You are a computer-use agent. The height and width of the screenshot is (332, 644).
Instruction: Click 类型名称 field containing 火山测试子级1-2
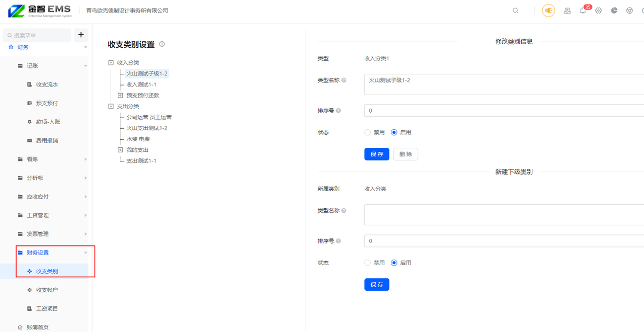(x=504, y=85)
